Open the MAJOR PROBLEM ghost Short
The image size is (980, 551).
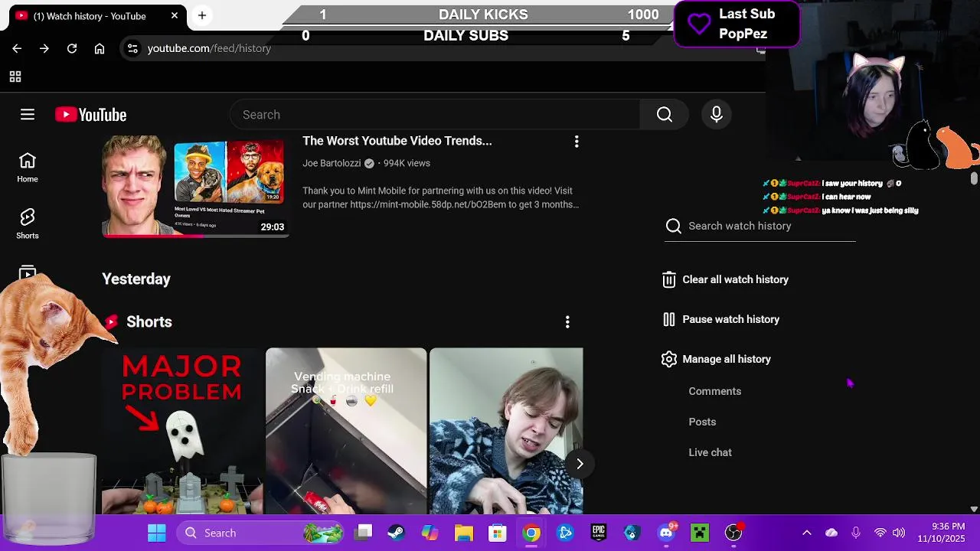[x=182, y=431]
